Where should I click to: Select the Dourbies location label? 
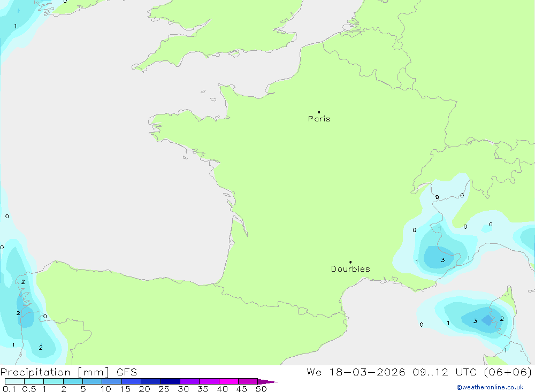(350, 269)
